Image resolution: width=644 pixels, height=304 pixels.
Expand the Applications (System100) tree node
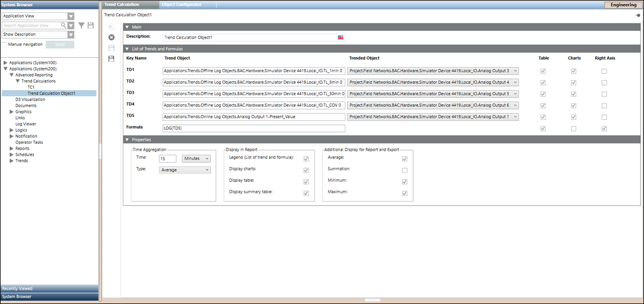click(6, 63)
